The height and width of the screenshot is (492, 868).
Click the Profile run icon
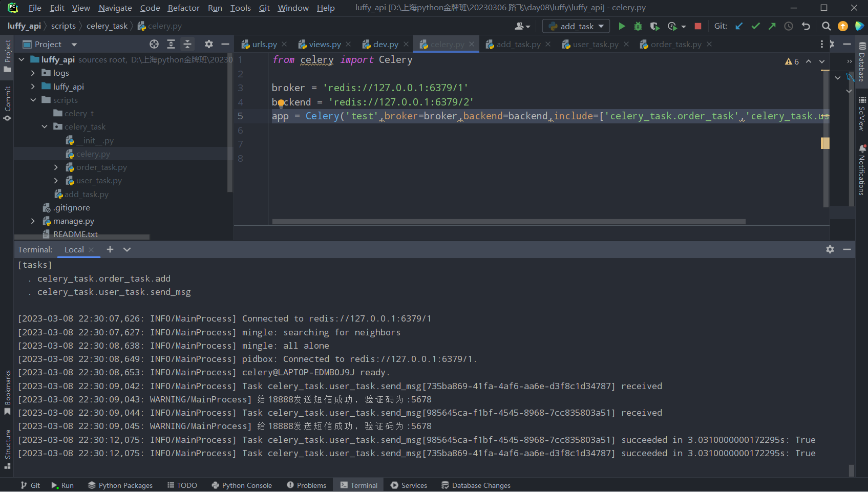click(x=672, y=26)
